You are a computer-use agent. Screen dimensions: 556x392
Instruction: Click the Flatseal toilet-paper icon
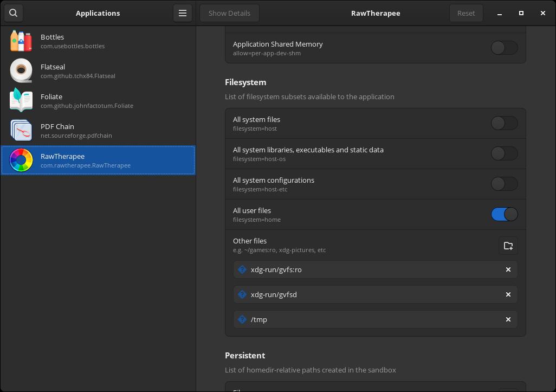(x=21, y=70)
